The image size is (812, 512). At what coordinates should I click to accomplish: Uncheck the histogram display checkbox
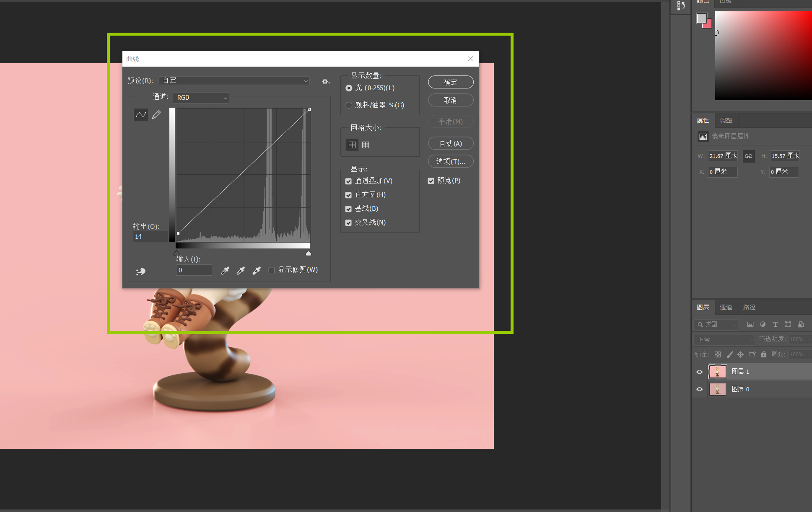[x=348, y=195]
